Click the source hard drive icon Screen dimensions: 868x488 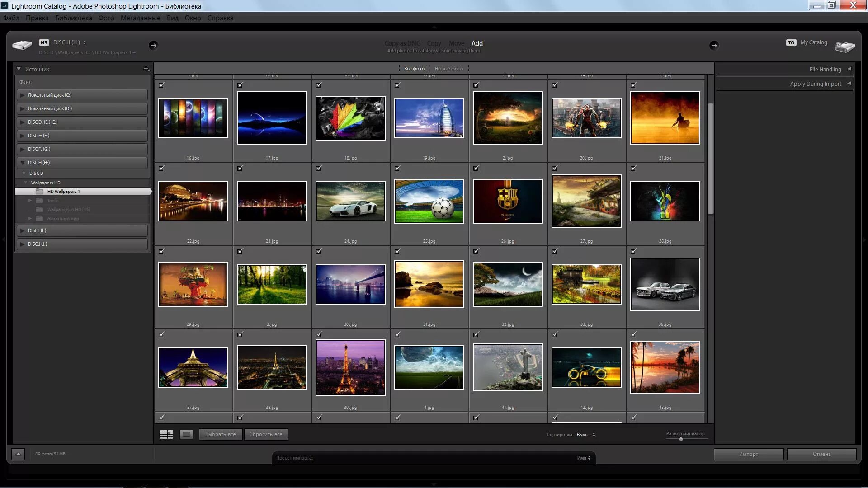pyautogui.click(x=22, y=45)
